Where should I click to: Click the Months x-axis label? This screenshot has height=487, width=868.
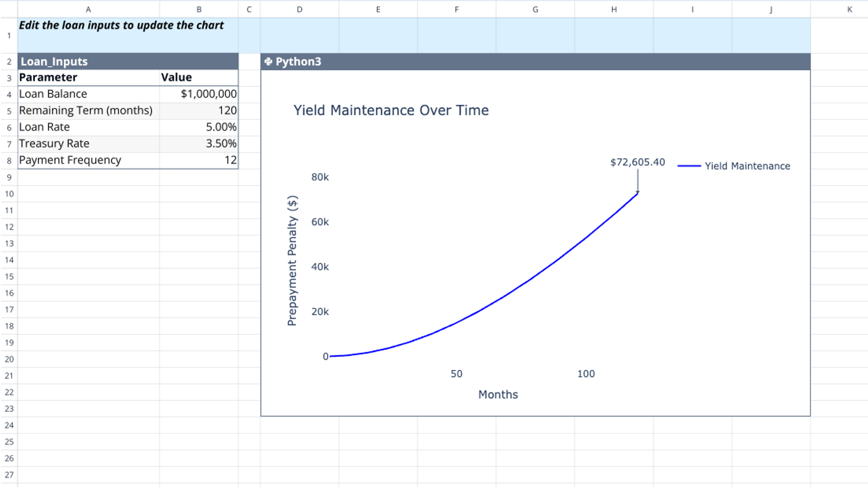(498, 395)
